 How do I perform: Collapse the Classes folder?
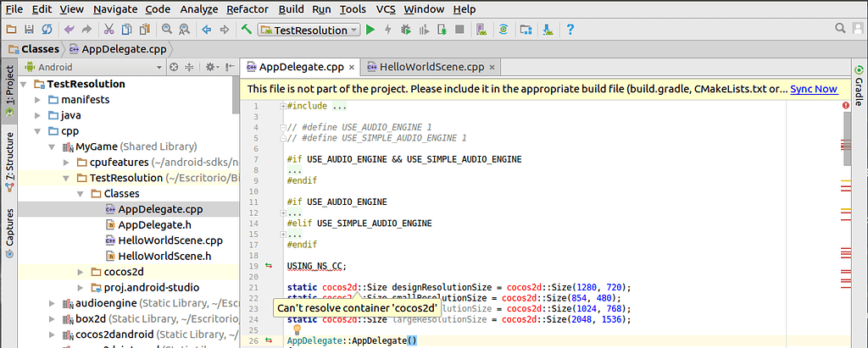tap(81, 194)
